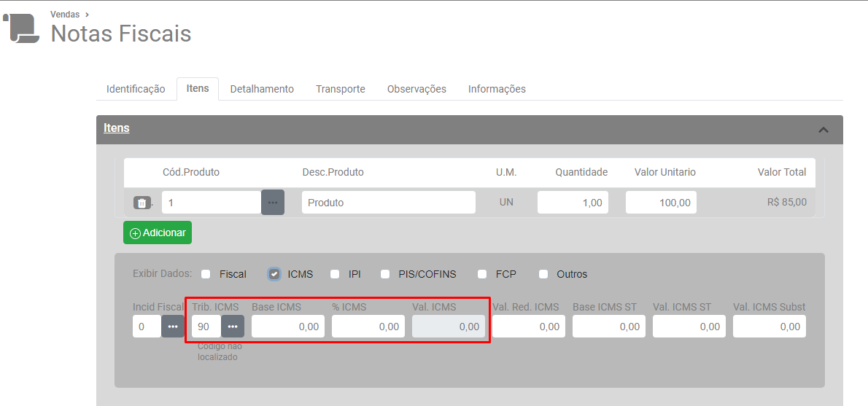The width and height of the screenshot is (868, 406).
Task: Enable the PIS/COFINS checkbox
Action: (x=385, y=274)
